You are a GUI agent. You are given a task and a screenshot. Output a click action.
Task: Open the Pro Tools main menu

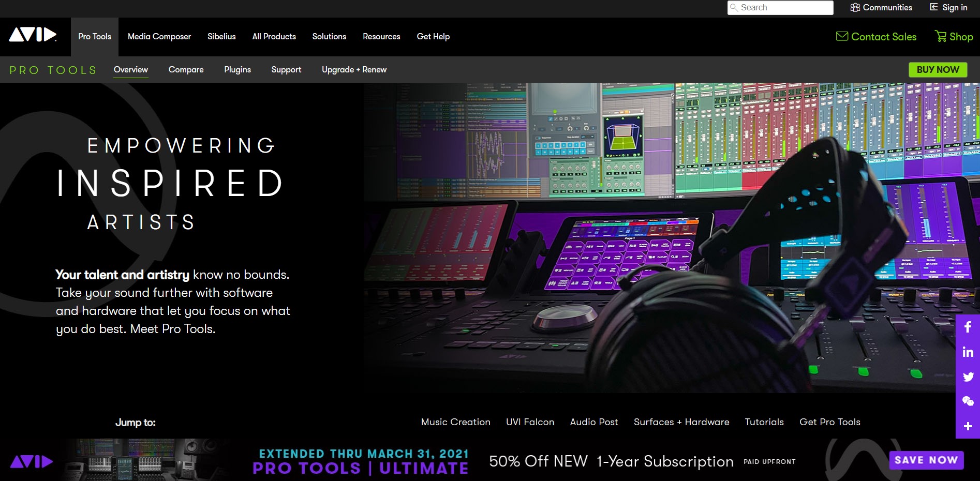coord(95,37)
